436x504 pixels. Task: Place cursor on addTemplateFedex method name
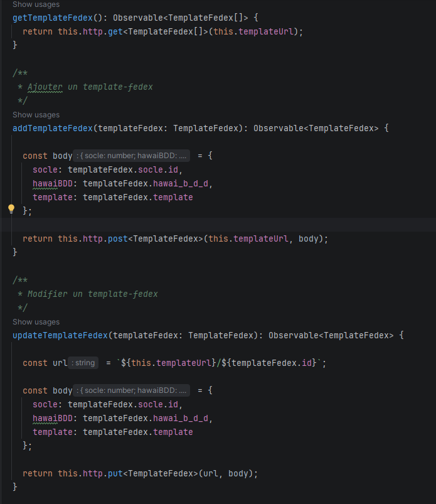(52, 128)
